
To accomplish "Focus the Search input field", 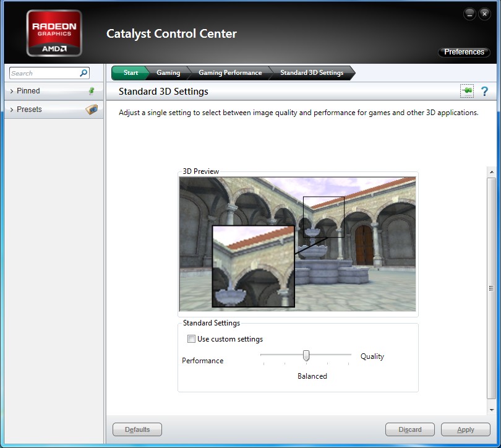I will 43,73.
